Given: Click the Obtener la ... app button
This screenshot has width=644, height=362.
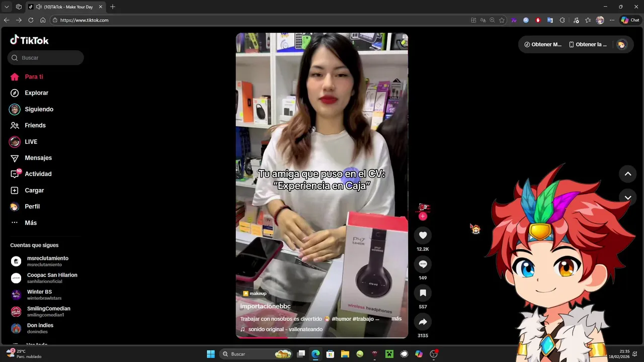Looking at the screenshot, I should click(588, 44).
